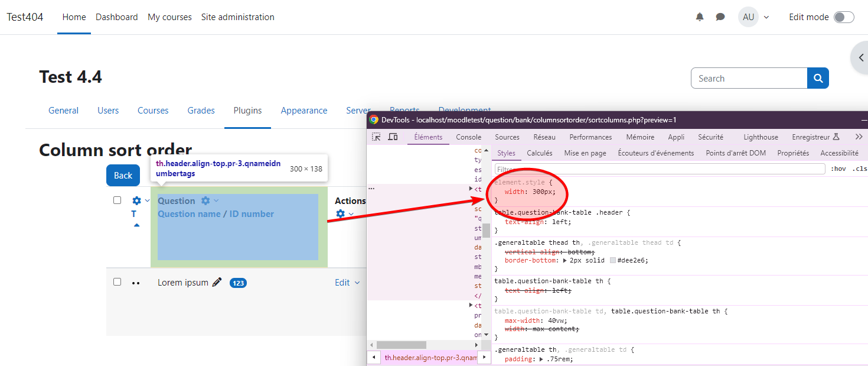This screenshot has height=366, width=868.
Task: Click the 123 ID number badge
Action: (238, 283)
